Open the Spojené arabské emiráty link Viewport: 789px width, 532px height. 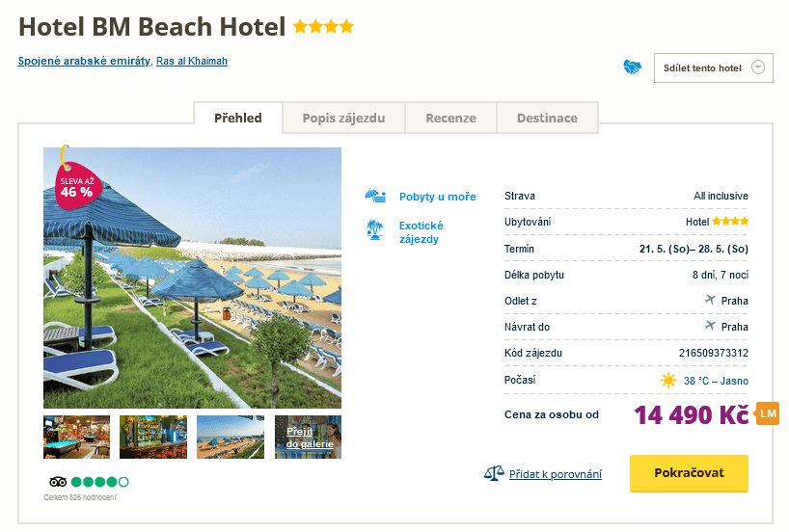pyautogui.click(x=84, y=61)
